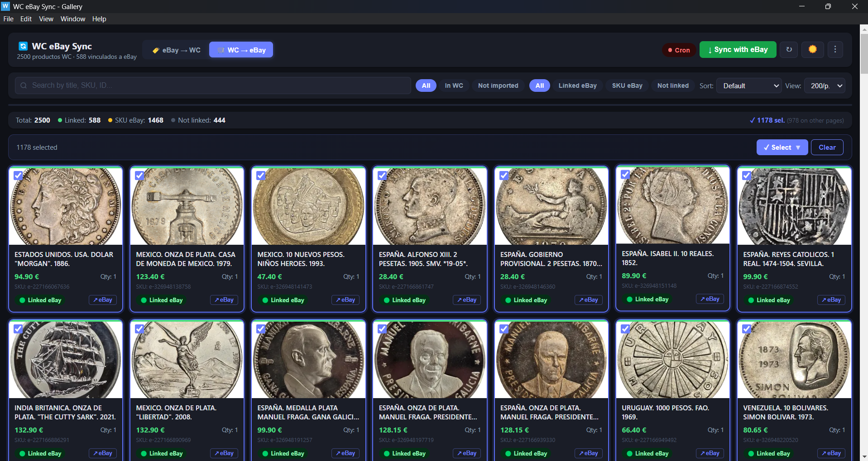This screenshot has height=461, width=868.
Task: Open the Sort Default dropdown
Action: click(x=749, y=86)
